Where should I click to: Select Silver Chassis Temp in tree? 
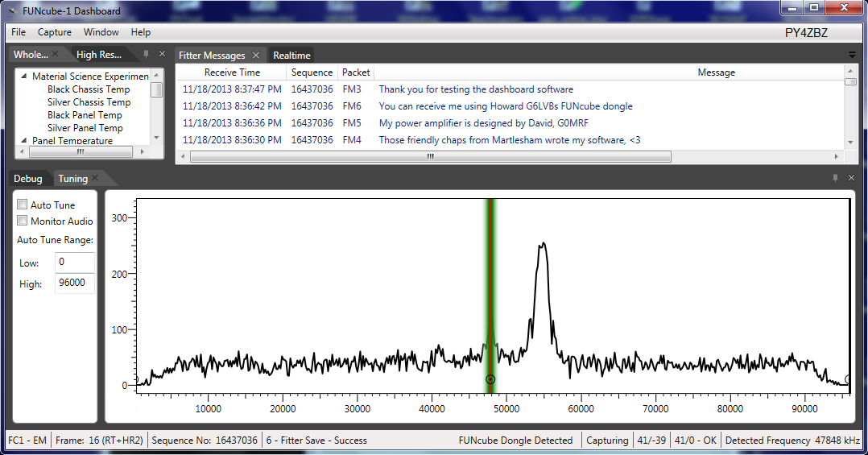[x=89, y=102]
